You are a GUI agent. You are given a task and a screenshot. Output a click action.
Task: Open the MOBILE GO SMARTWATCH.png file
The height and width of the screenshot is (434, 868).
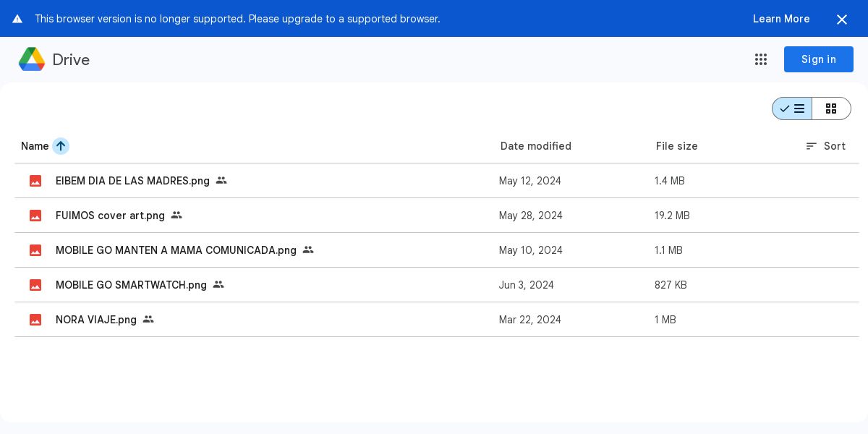131,285
